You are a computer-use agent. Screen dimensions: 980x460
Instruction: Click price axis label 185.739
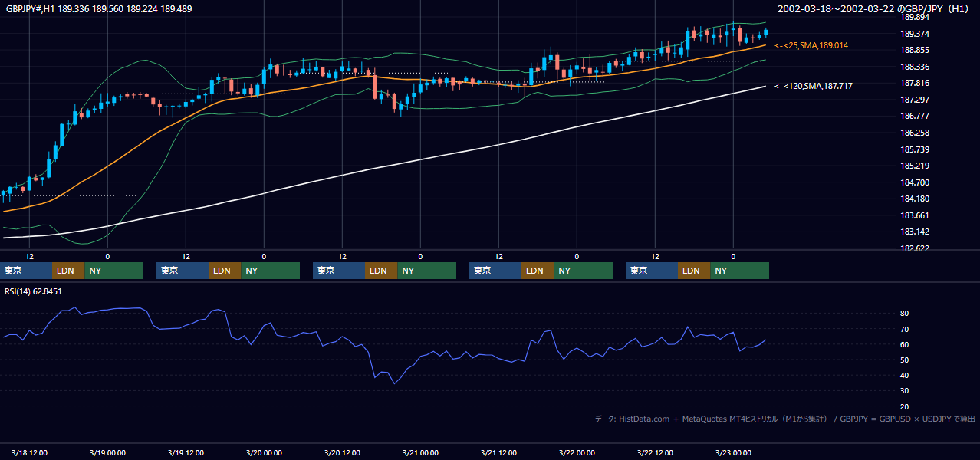click(915, 149)
